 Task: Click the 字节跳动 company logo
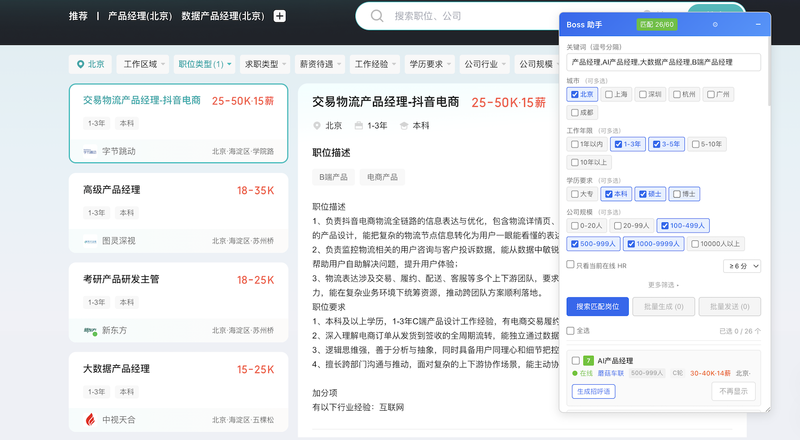(90, 151)
